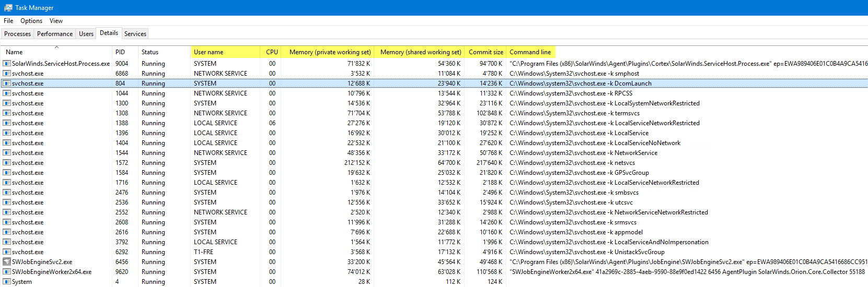Viewport: 868px width, 287px height.
Task: Open the View menu
Action: 56,21
